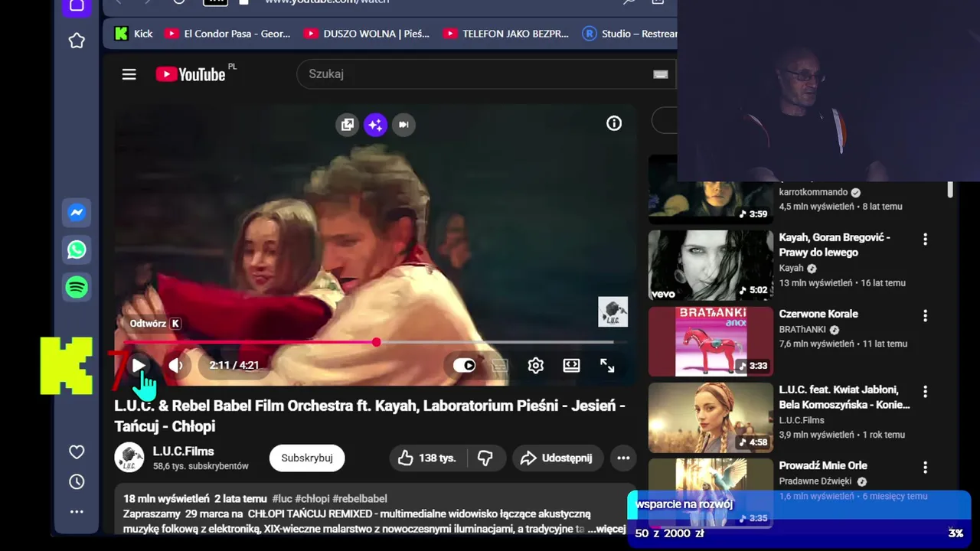The height and width of the screenshot is (551, 980).
Task: Click the Kayah channel name
Action: coord(791,269)
